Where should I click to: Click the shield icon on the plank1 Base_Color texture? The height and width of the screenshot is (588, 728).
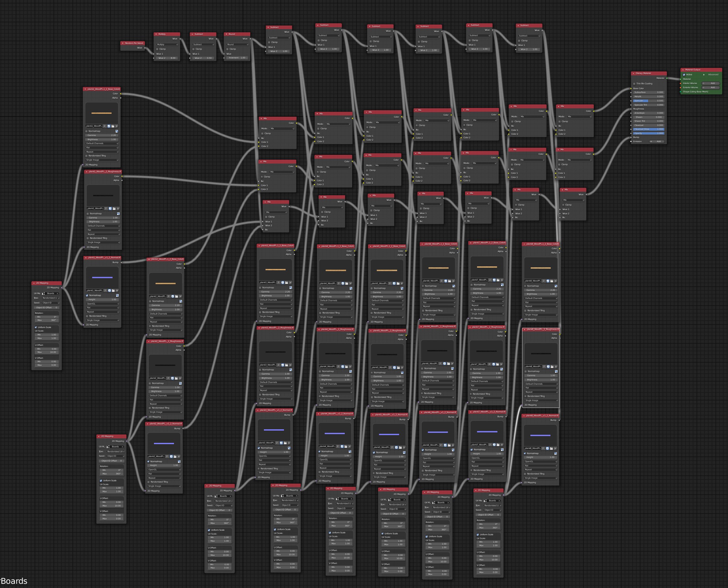click(x=109, y=126)
